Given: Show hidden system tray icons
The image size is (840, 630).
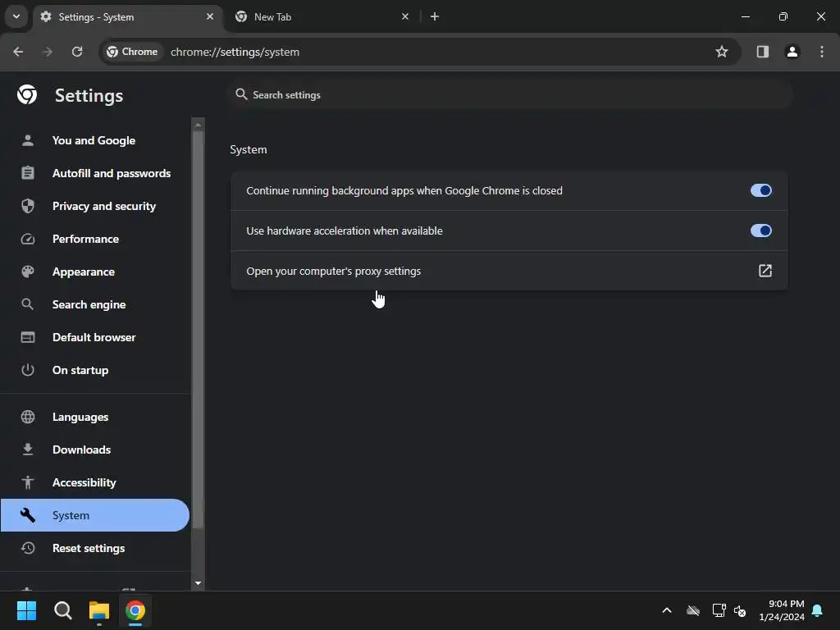Looking at the screenshot, I should click(x=667, y=610).
